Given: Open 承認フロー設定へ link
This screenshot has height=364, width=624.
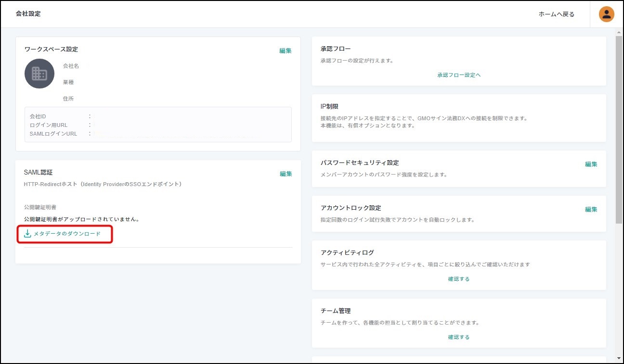Looking at the screenshot, I should pyautogui.click(x=459, y=75).
